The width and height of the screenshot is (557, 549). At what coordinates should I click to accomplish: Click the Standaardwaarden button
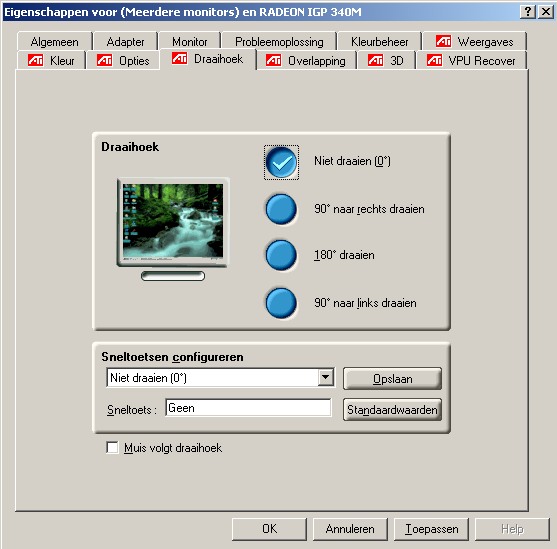(392, 410)
